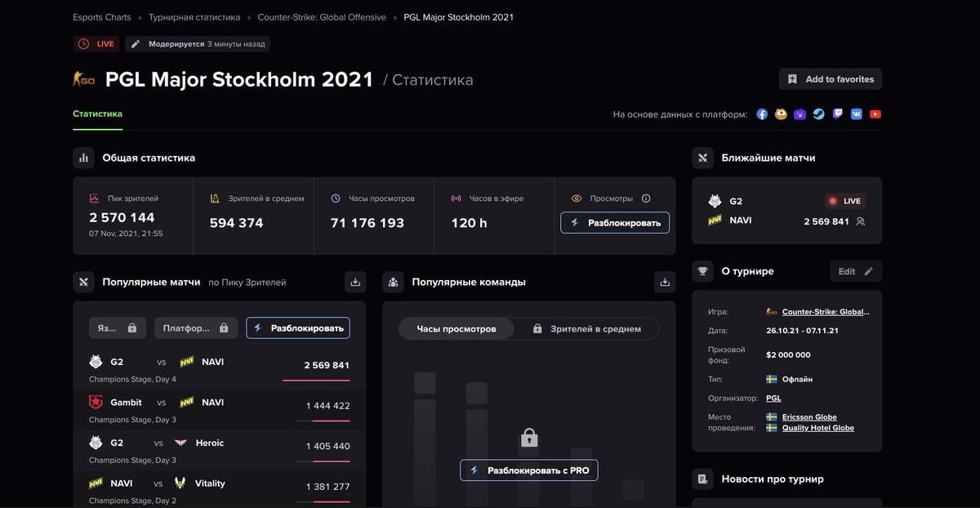Click the lock icon on the teams chart

click(528, 439)
